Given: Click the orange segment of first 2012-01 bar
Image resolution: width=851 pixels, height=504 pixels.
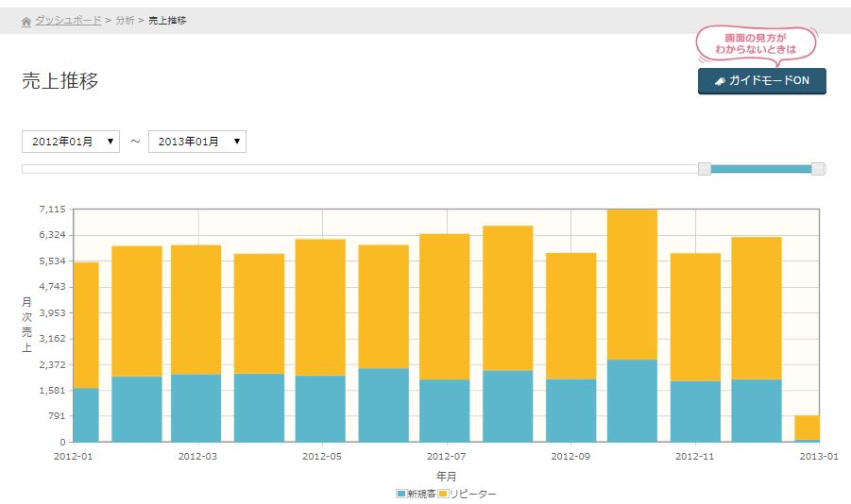Looking at the screenshot, I should tap(86, 326).
